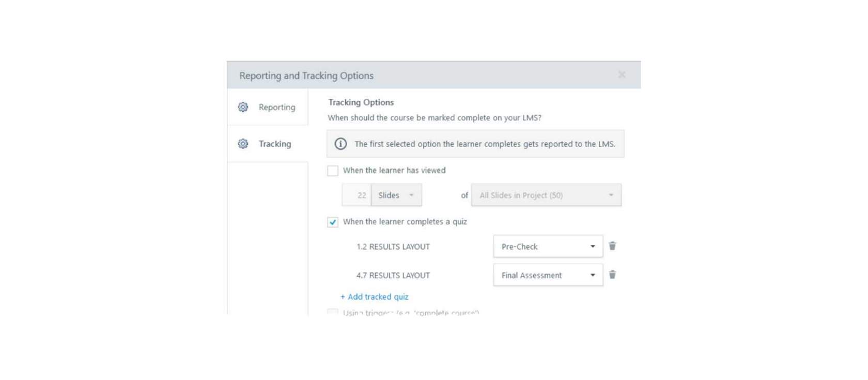Click the info icon in the notice banner
This screenshot has height=380, width=868.
pos(340,144)
